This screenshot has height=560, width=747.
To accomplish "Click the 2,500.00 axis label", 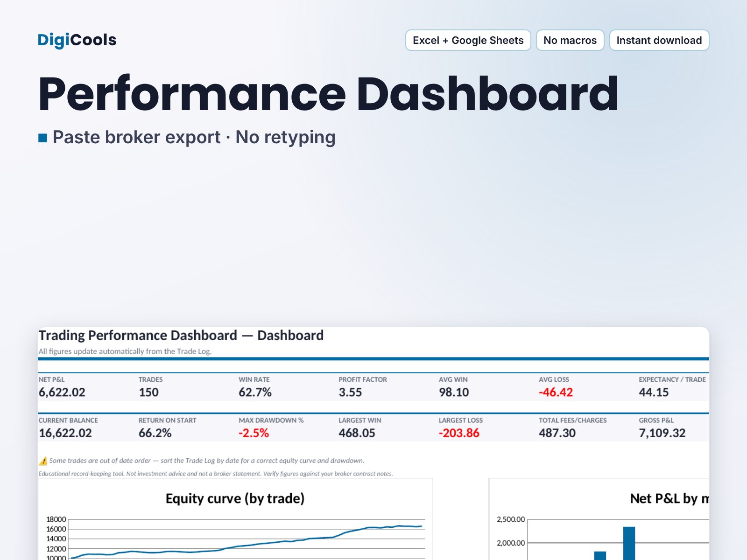I will pos(511,519).
